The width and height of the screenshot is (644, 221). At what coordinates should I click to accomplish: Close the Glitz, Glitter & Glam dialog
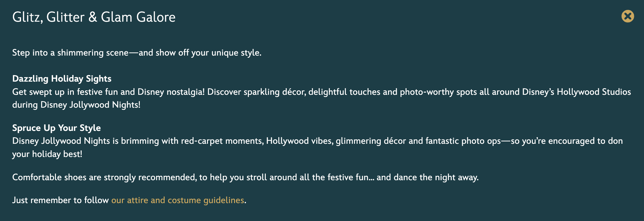[x=628, y=16]
